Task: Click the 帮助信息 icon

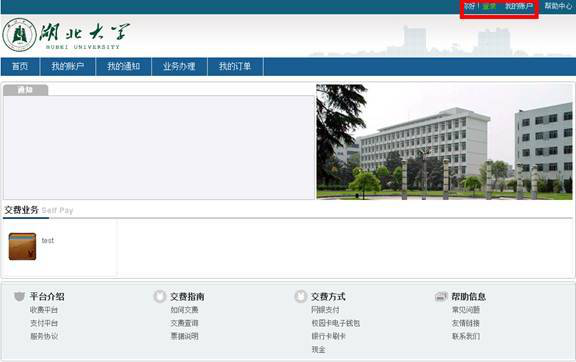Action: point(441,296)
